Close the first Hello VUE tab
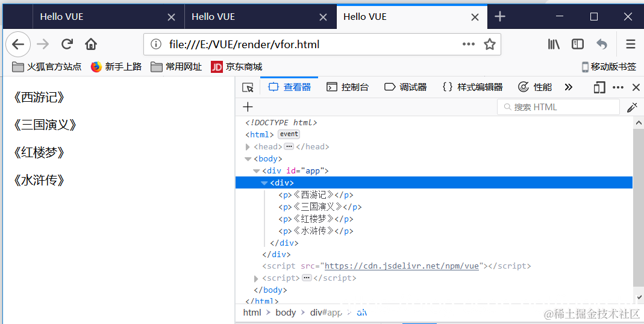 point(171,17)
